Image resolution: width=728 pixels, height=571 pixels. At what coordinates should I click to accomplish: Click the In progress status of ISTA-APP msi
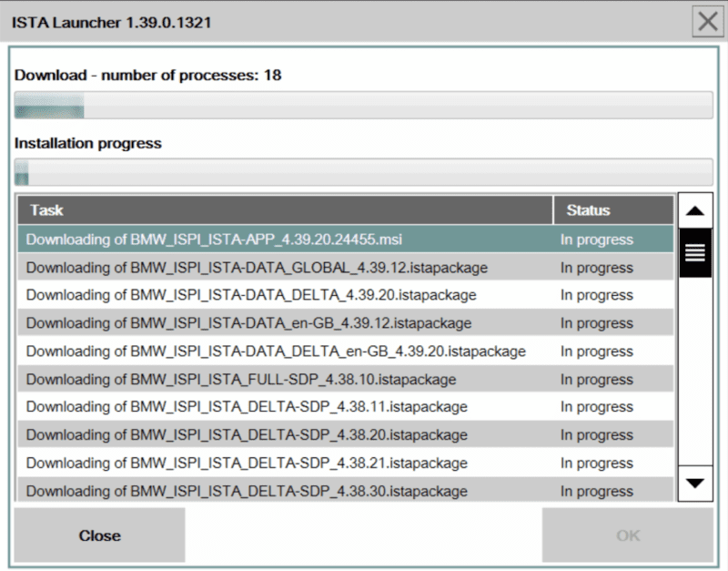[x=597, y=240]
